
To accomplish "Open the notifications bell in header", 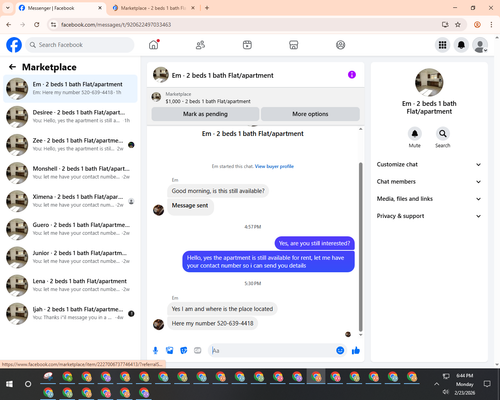I will 461,45.
